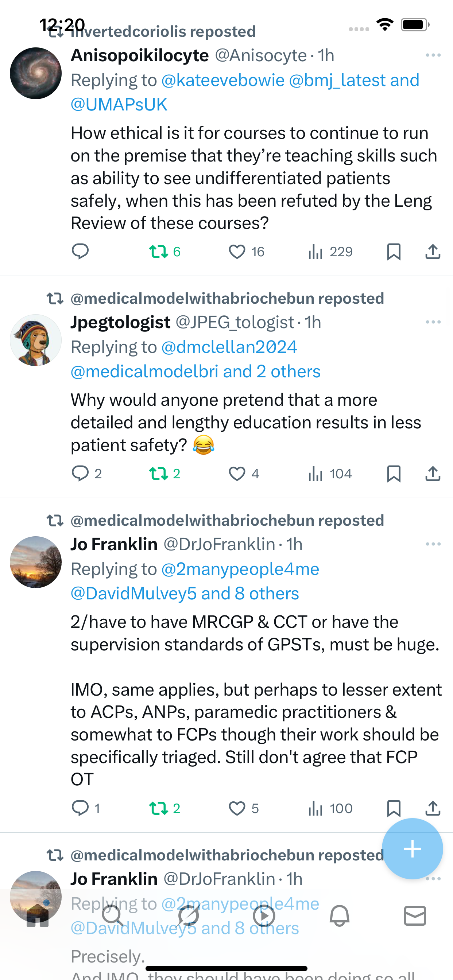Like Anisopoikilocyte's post with 16 likes

(x=237, y=252)
